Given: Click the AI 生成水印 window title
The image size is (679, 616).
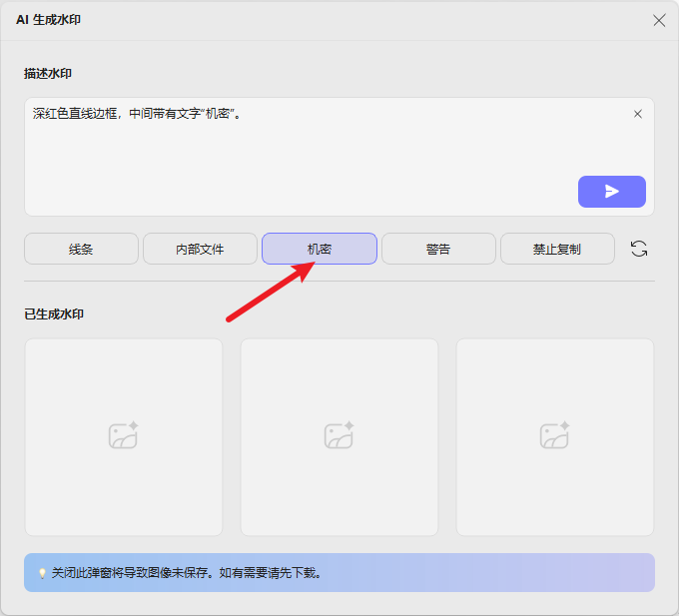Looking at the screenshot, I should click(x=49, y=20).
